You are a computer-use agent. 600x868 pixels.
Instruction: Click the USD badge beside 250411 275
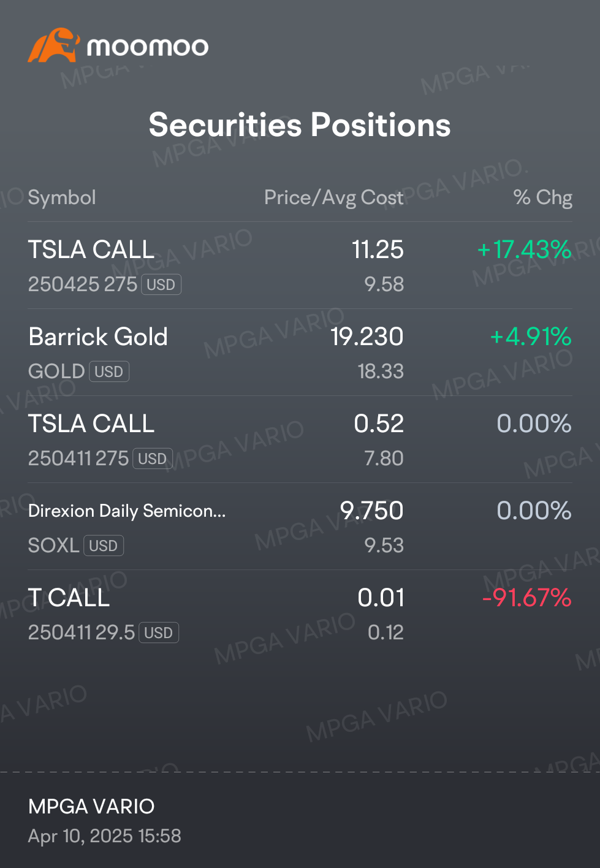coord(153,459)
